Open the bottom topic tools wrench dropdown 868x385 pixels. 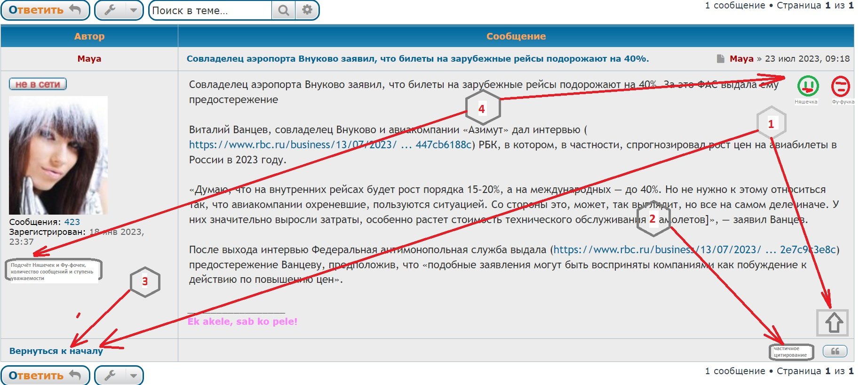[119, 376]
